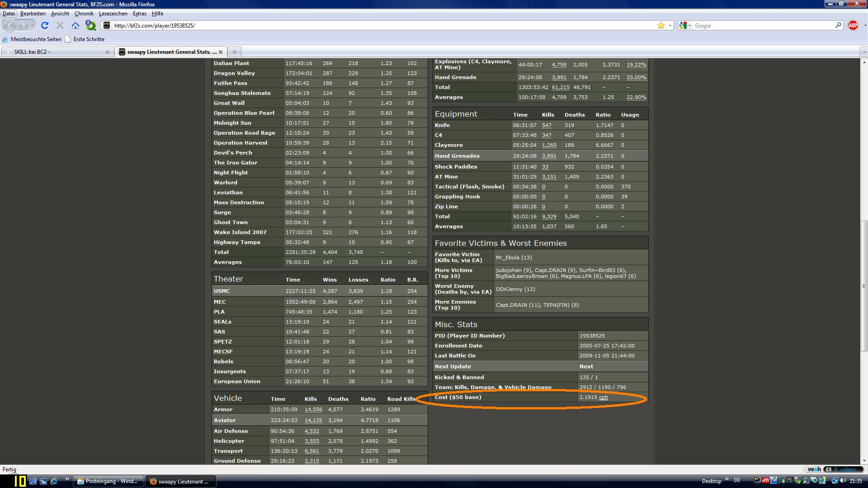Open the Erste Schritte bookmark
The image size is (868, 488).
[85, 39]
